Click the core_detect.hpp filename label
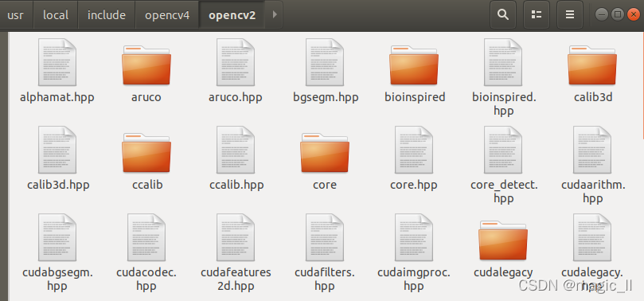 (504, 191)
